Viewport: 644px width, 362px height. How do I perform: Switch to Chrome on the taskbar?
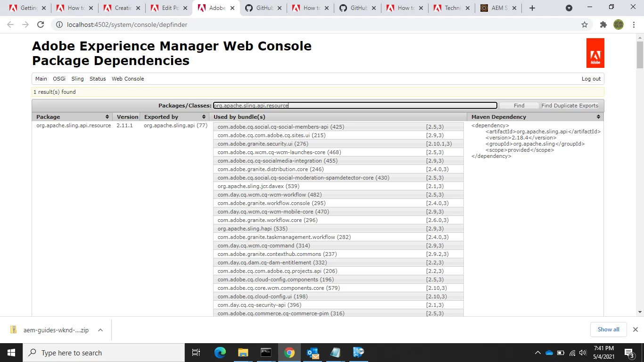(x=289, y=353)
